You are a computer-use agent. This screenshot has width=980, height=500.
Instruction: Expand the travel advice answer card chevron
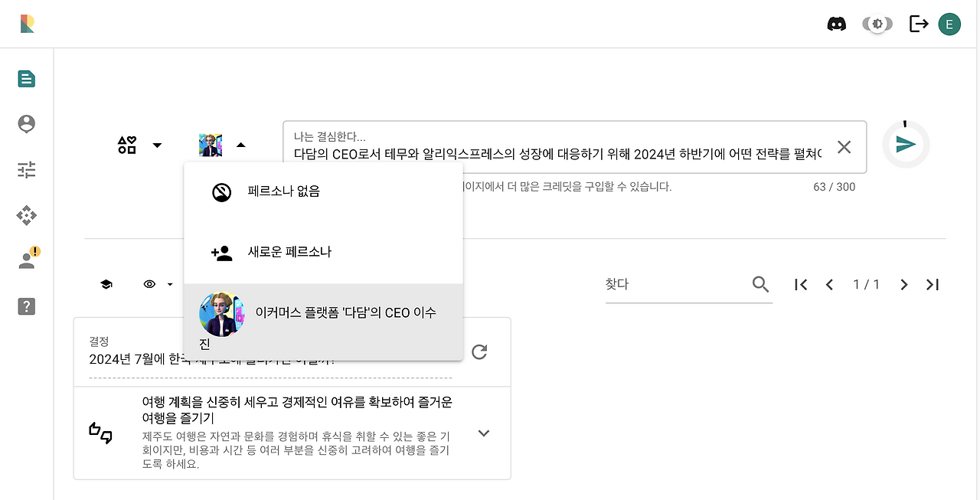tap(483, 433)
